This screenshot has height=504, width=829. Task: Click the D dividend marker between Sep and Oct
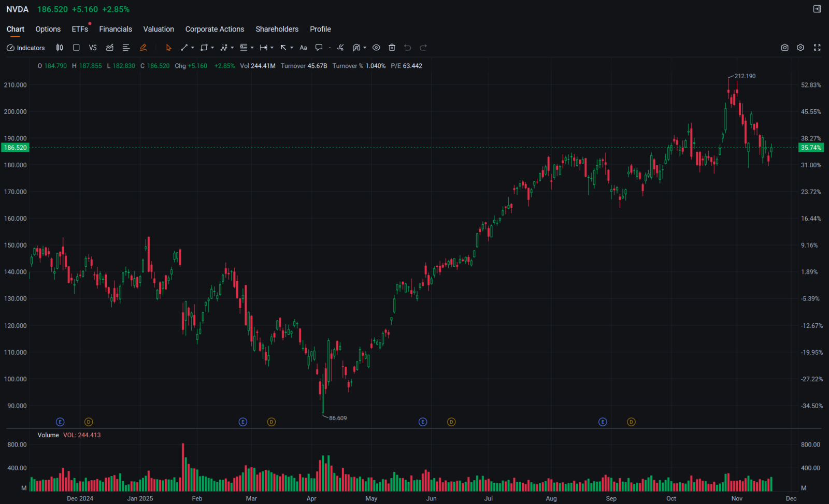pos(631,422)
